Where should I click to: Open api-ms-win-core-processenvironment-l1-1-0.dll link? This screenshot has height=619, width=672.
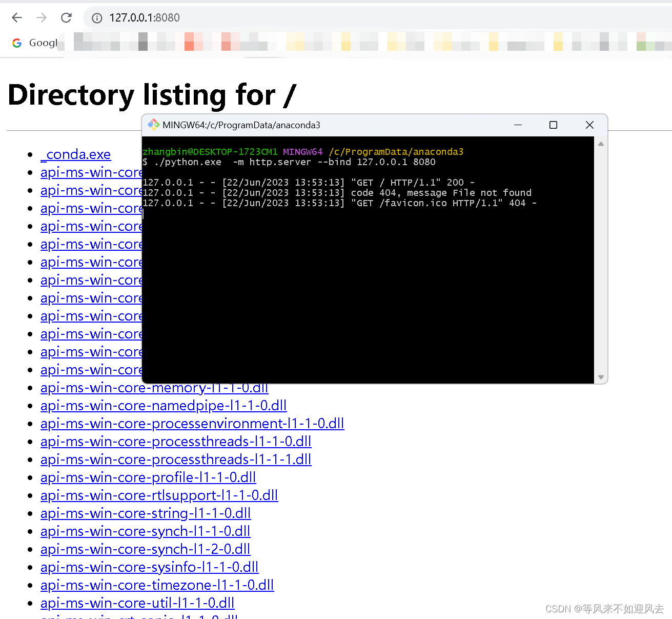192,424
